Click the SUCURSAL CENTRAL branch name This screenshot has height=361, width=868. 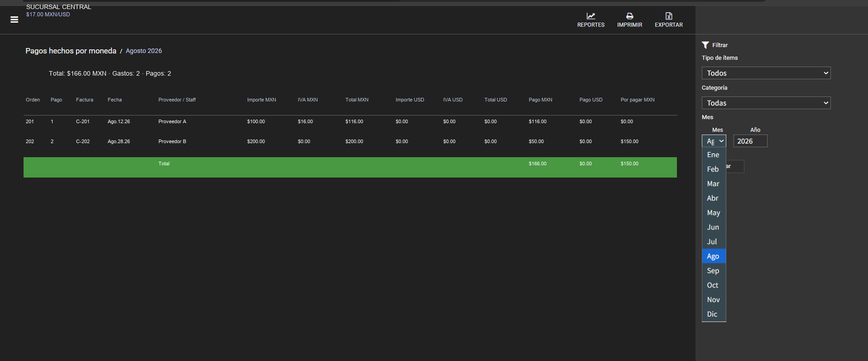pos(59,7)
